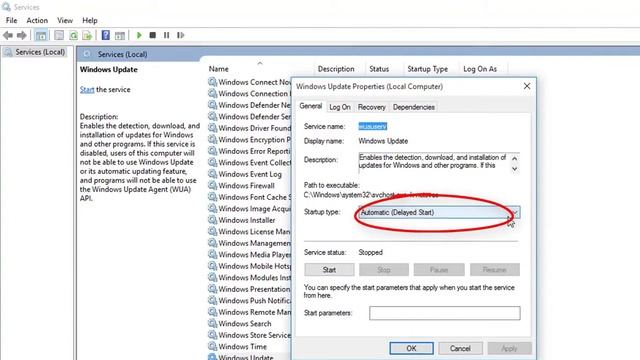Switch to the Recovery tab

pyautogui.click(x=371, y=107)
